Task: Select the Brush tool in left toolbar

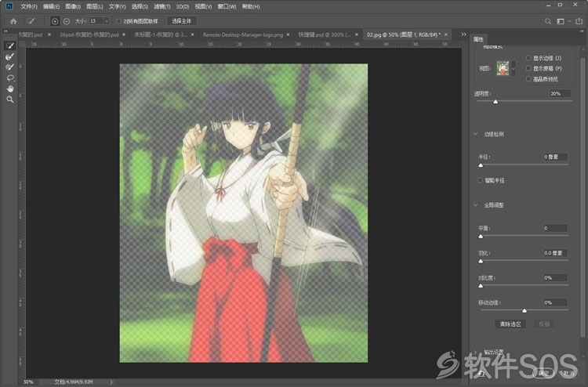Action: (x=10, y=67)
